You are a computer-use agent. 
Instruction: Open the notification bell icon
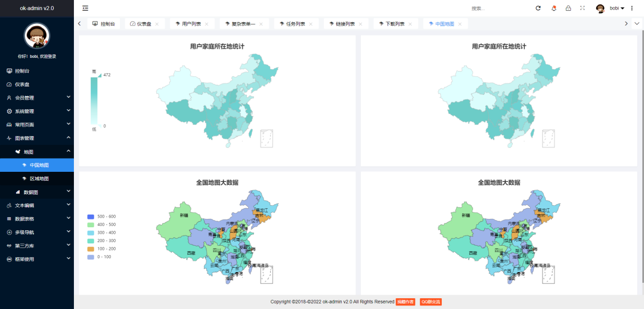(x=553, y=8)
